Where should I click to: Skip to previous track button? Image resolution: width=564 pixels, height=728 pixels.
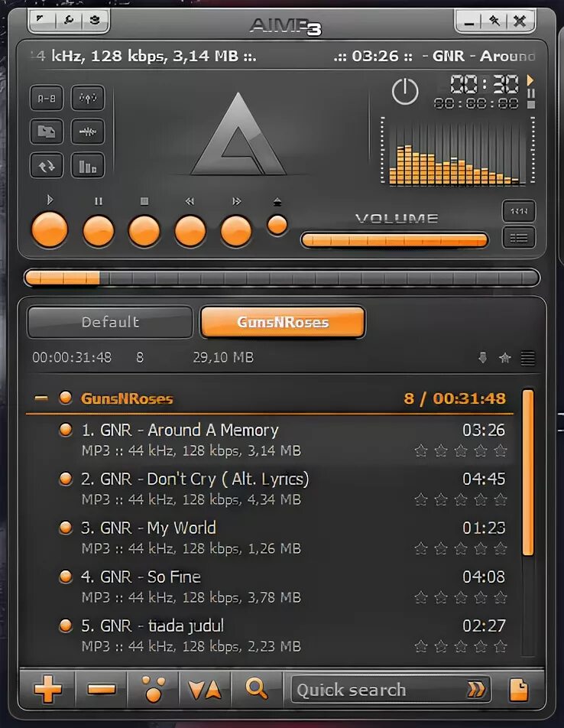(190, 231)
